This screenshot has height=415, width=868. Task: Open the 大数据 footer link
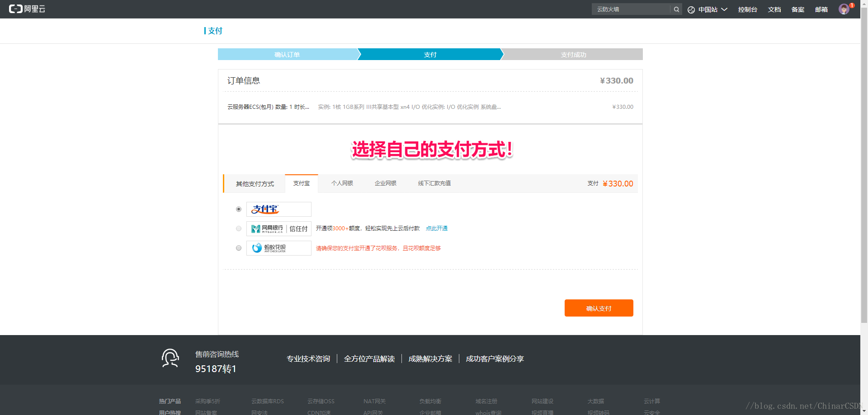pyautogui.click(x=596, y=401)
